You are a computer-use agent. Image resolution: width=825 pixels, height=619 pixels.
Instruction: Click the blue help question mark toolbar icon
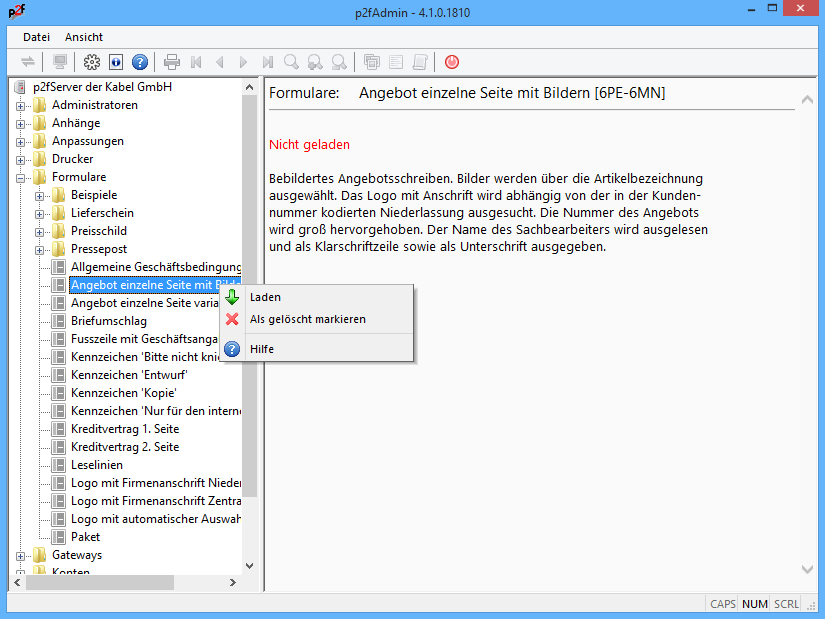point(140,62)
